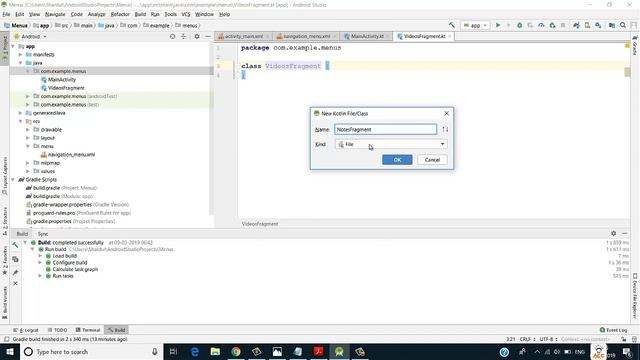Open the Profile app gauge icon
The image size is (640, 360).
pos(541,25)
